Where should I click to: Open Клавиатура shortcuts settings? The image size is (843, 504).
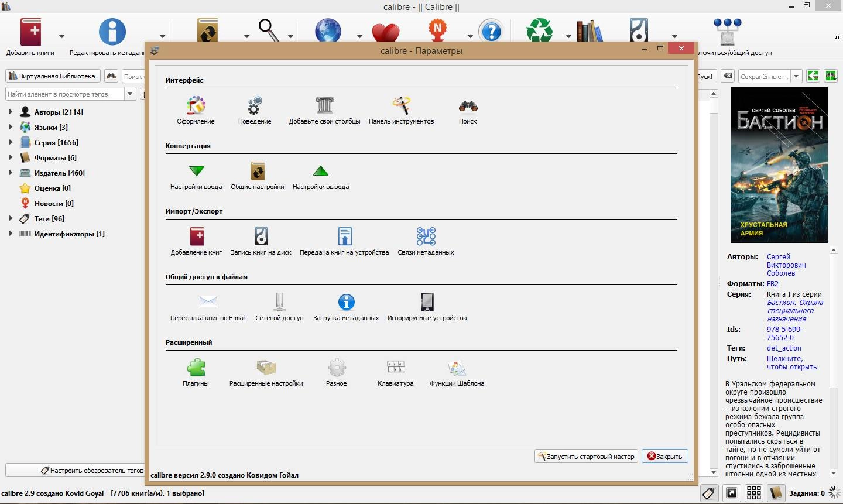click(396, 373)
